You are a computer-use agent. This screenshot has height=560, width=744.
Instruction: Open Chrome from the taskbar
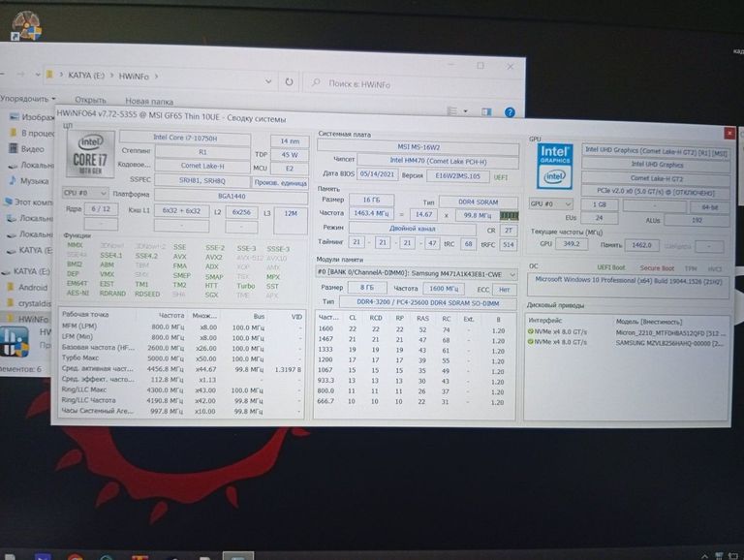tap(75, 555)
